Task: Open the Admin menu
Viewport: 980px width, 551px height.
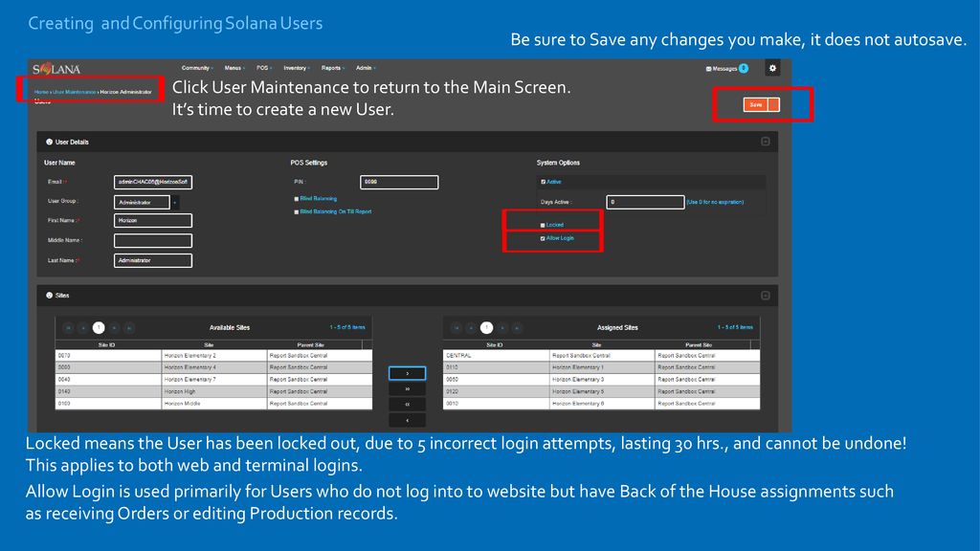Action: 366,68
